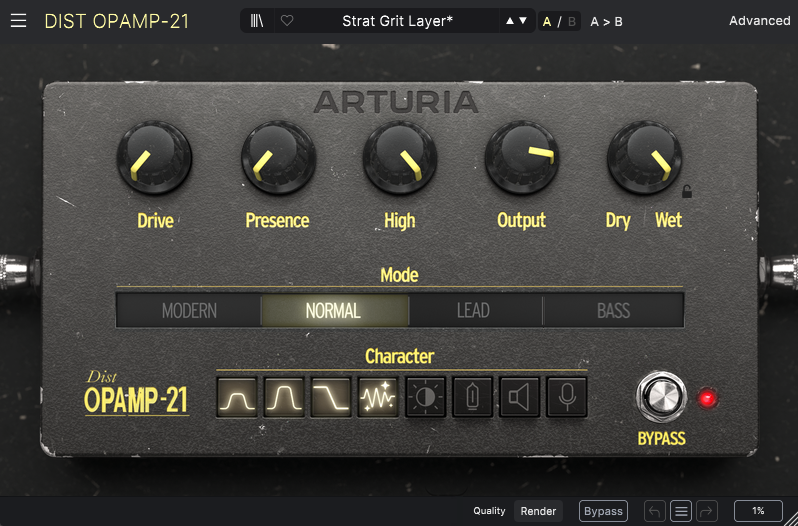The image size is (798, 526).
Task: Open the preset library browser
Action: tap(257, 21)
